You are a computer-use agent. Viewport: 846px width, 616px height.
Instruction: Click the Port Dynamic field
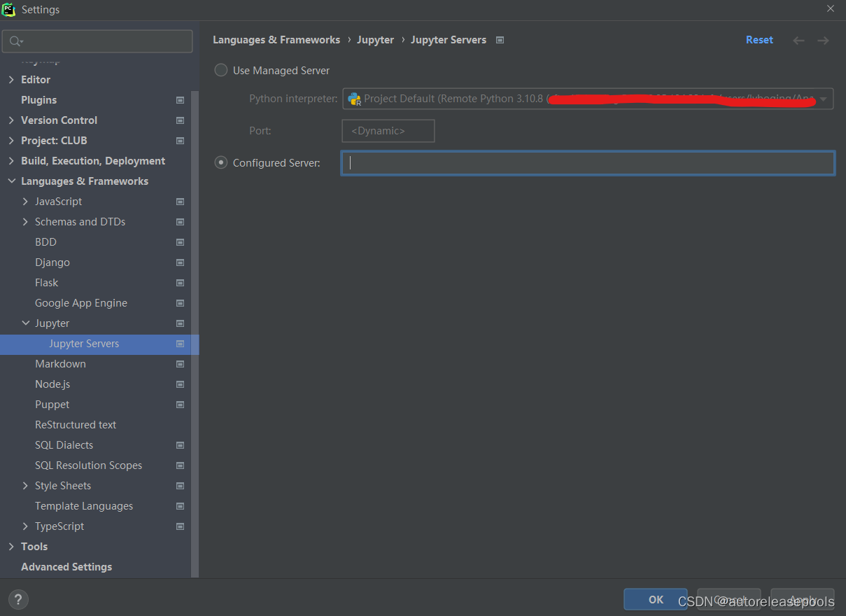tap(388, 131)
